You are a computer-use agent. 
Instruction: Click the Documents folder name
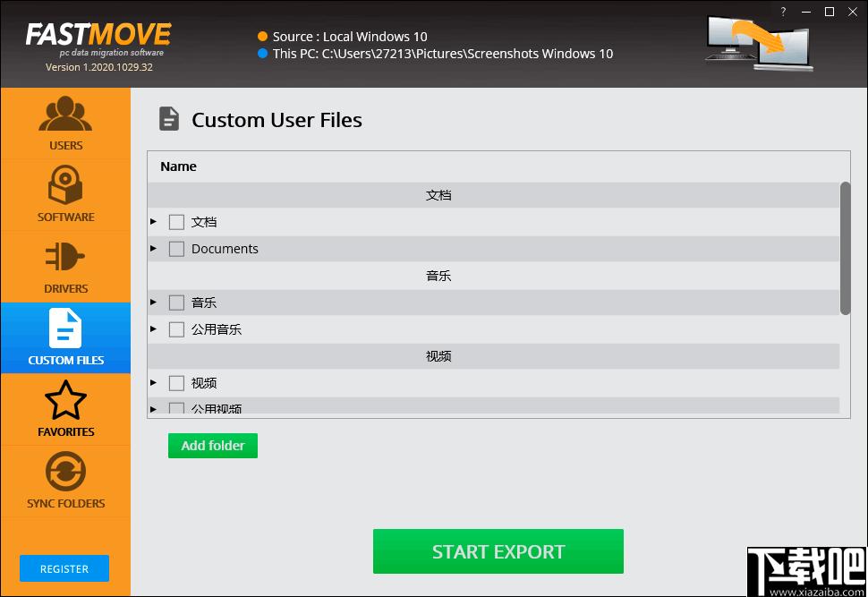(x=225, y=249)
